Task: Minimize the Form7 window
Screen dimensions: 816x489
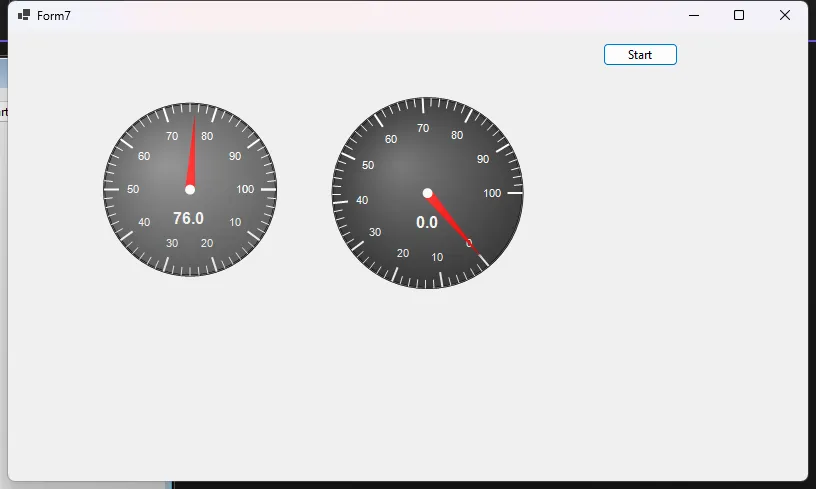Action: pos(693,15)
